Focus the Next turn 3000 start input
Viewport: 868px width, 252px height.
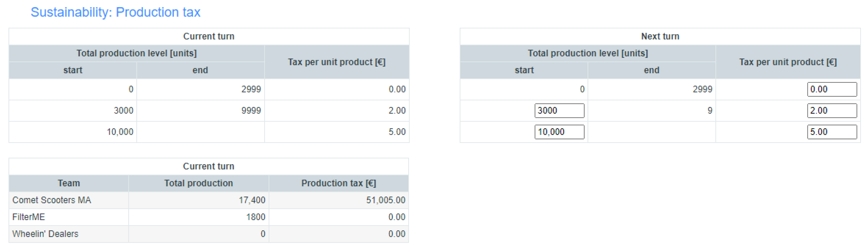(559, 111)
